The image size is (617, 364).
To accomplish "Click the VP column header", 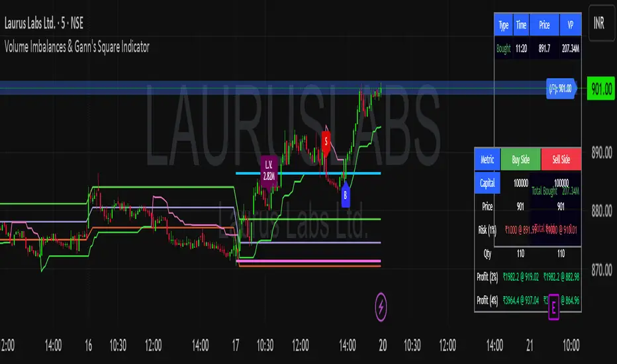I will (570, 24).
